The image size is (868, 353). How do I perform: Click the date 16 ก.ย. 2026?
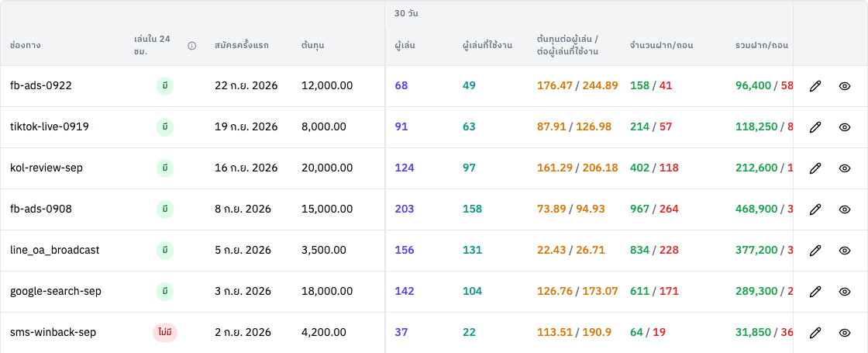point(246,168)
